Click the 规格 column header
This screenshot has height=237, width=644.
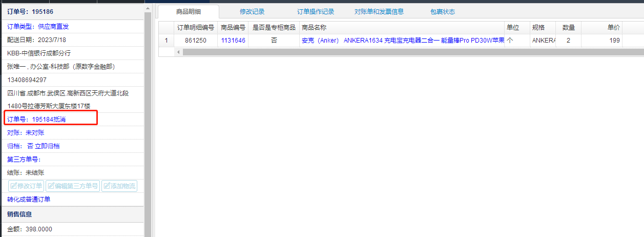tap(543, 27)
